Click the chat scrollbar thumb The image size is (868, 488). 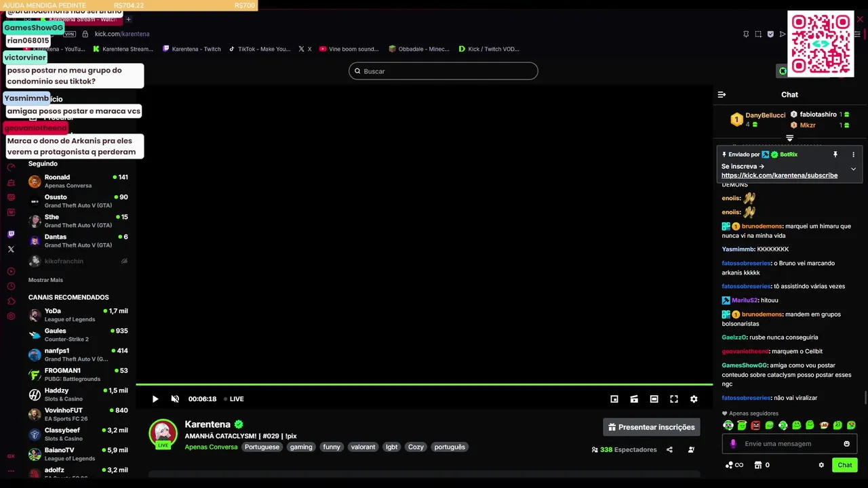[865, 398]
